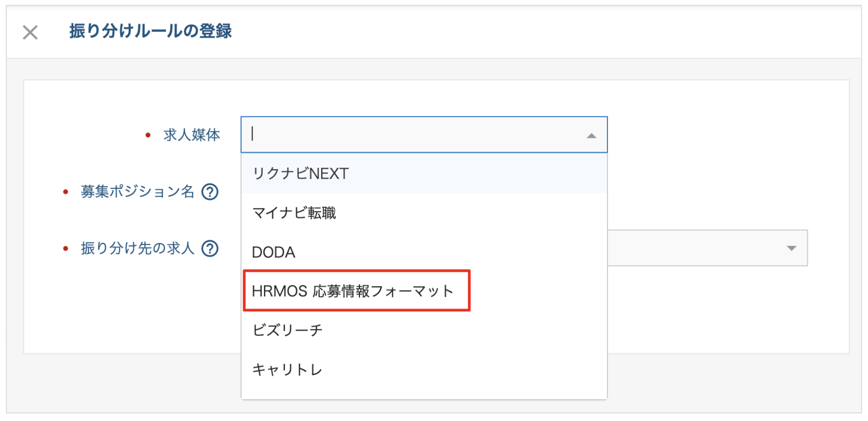The image size is (868, 421).
Task: Click the help icon next to 振り分け先の求人
Action: pyautogui.click(x=210, y=248)
